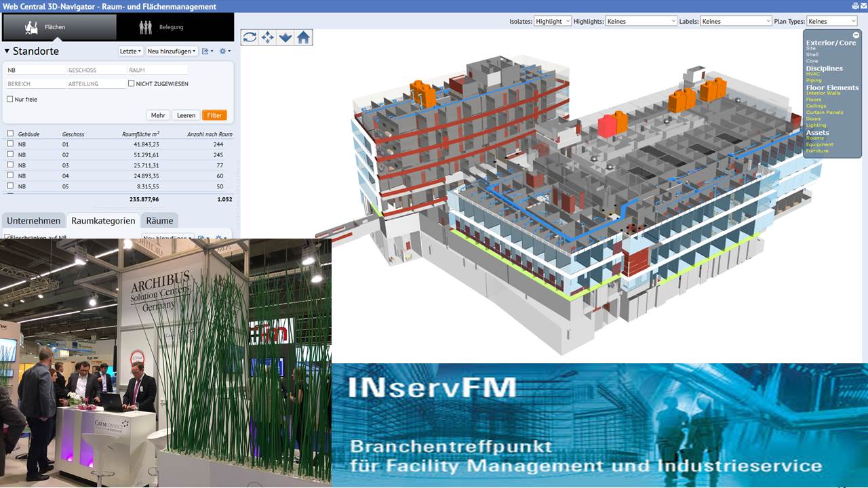Click the rotate view icon in 3D toolbar
The height and width of the screenshot is (488, 868).
tap(250, 37)
